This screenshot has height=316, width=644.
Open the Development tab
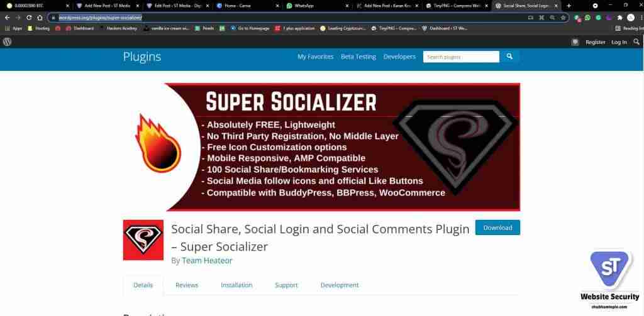click(x=340, y=285)
